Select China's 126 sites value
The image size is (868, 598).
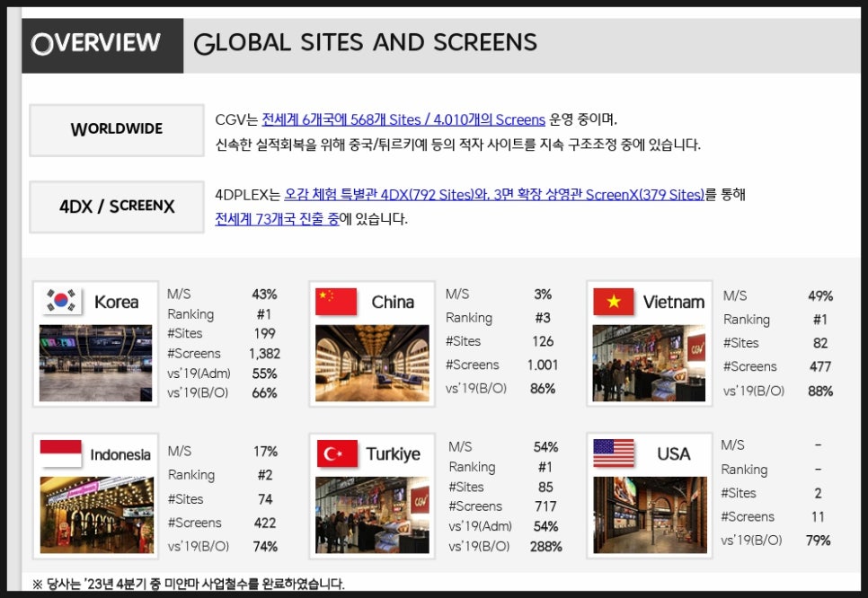click(543, 341)
